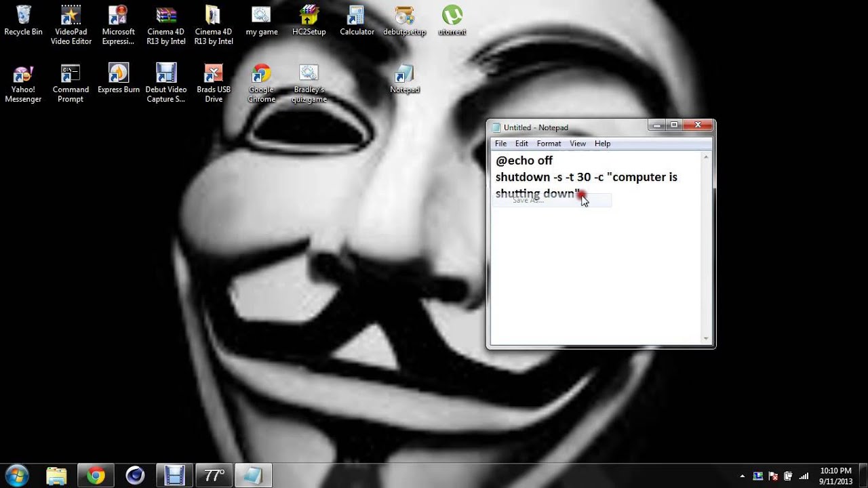The width and height of the screenshot is (868, 488).
Task: Select the VideoPad Video Editor shortcut
Action: [71, 25]
